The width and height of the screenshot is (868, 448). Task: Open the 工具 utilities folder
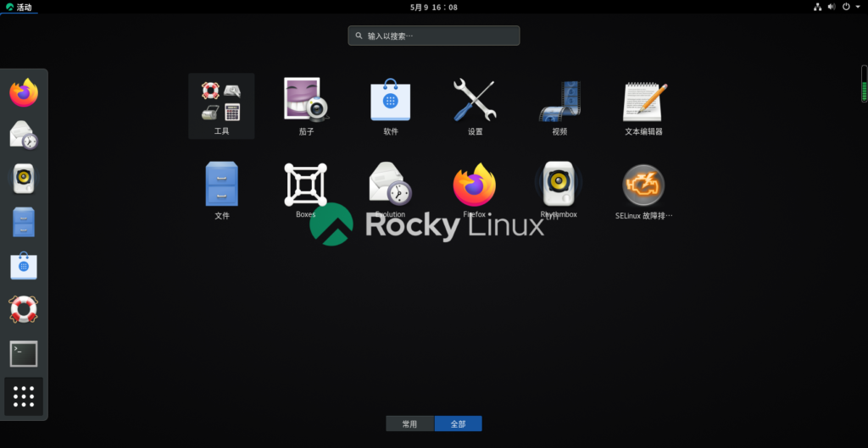pyautogui.click(x=221, y=106)
